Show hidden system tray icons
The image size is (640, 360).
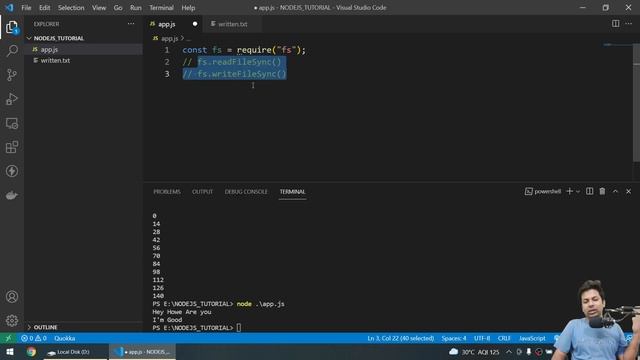[509, 352]
